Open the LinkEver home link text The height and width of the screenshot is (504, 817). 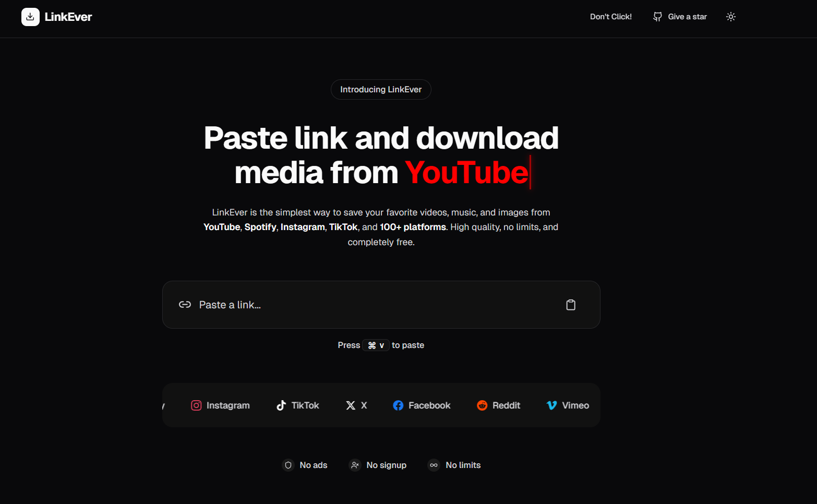point(68,17)
